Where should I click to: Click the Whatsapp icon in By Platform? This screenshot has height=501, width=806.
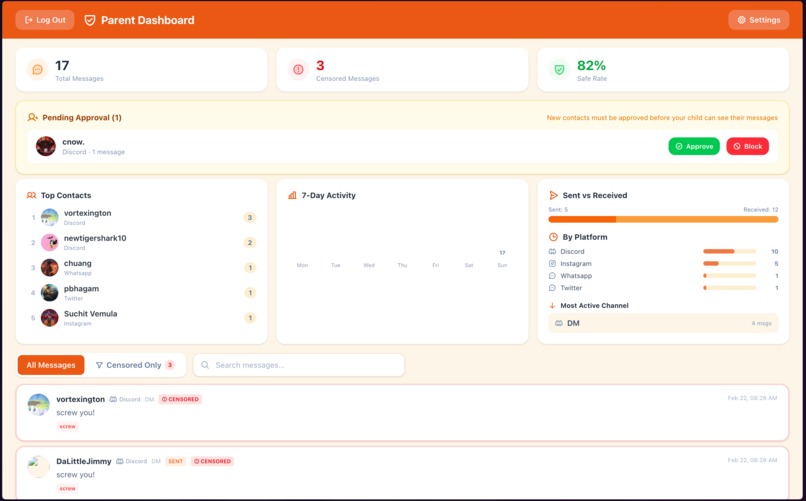coord(553,276)
